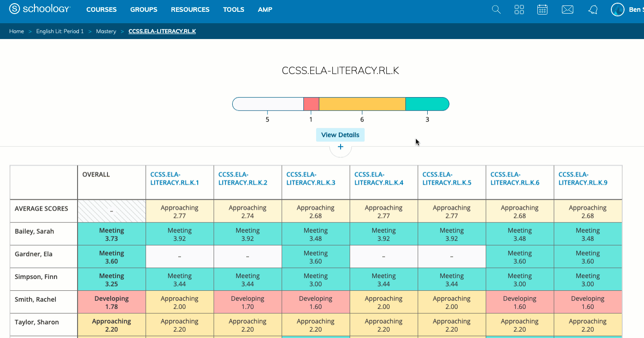Expand section with the plus circle

(341, 147)
